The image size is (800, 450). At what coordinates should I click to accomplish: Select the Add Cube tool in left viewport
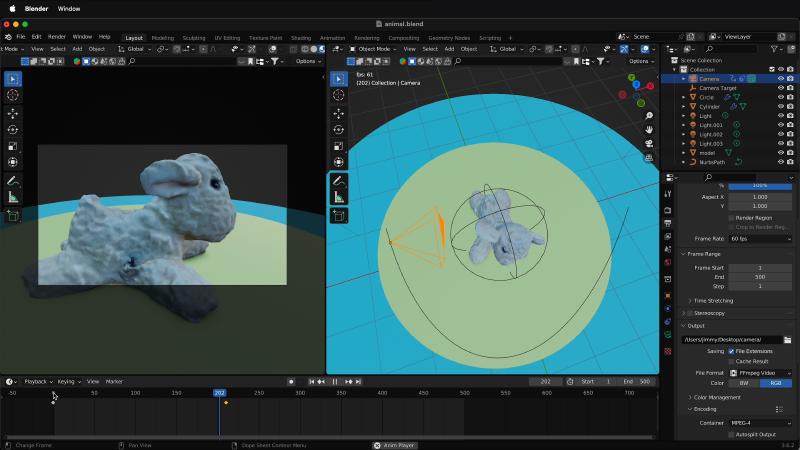[x=13, y=216]
